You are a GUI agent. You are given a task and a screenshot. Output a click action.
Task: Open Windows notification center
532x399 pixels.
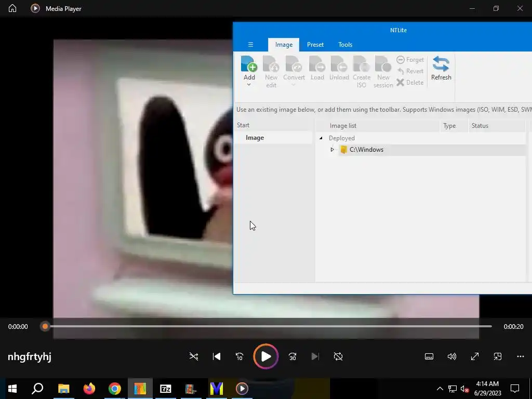pos(515,389)
